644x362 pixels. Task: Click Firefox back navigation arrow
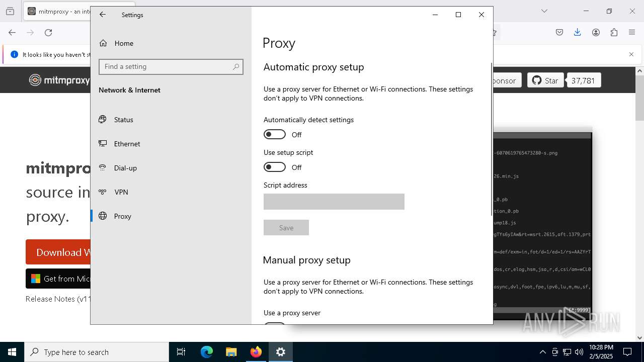(x=12, y=33)
